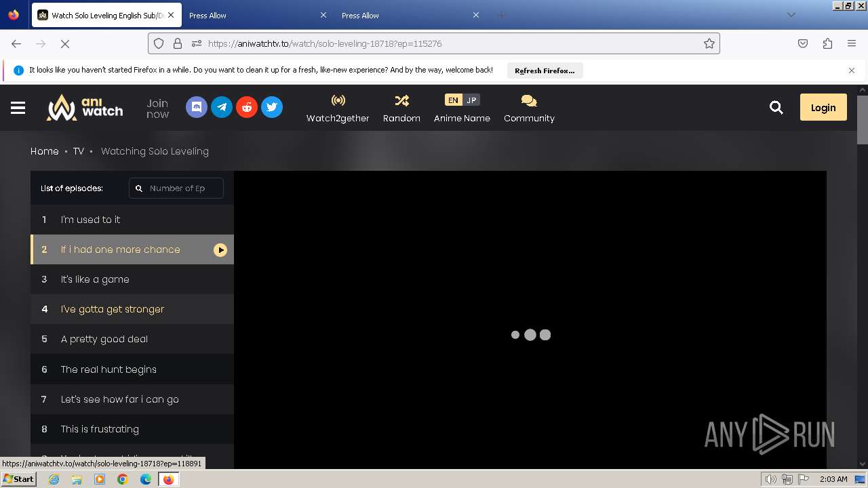Play episode 3 It's like a game
Screen dimensions: 868x488
click(132, 279)
